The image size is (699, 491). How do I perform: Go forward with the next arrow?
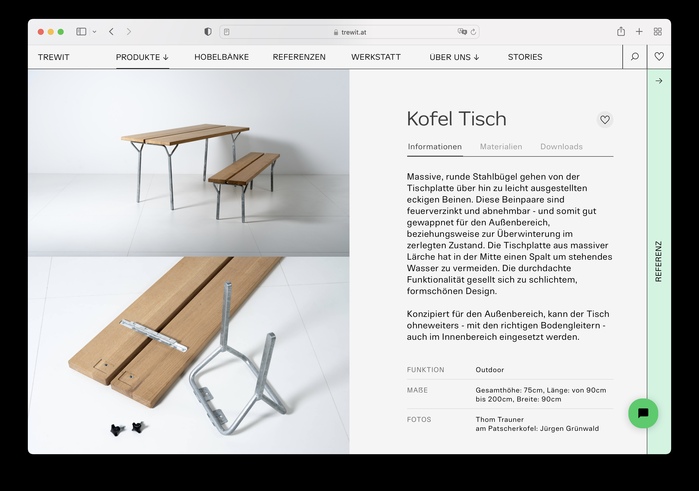coord(129,32)
